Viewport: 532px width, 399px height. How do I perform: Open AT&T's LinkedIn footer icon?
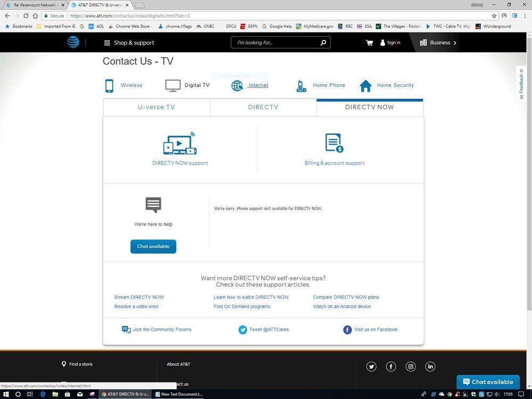pyautogui.click(x=430, y=367)
